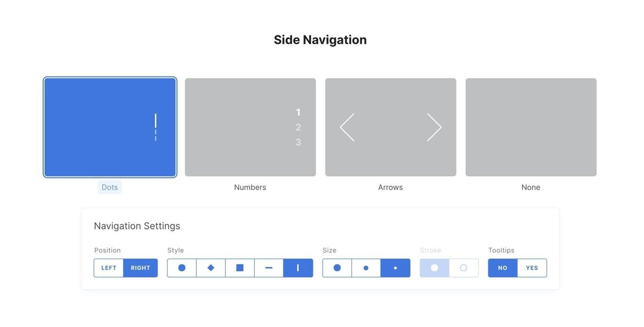The width and height of the screenshot is (644, 327).
Task: Select the circle dot style icon
Action: tap(181, 268)
